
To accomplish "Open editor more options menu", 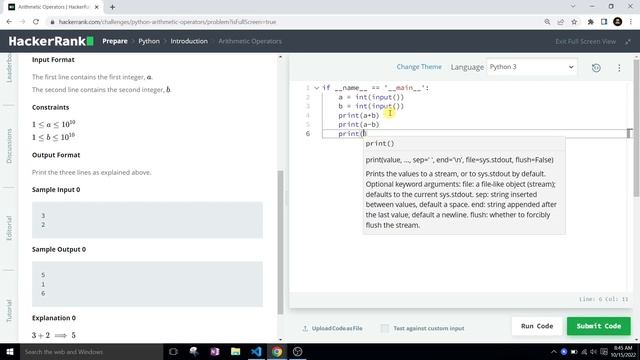I will click(619, 68).
